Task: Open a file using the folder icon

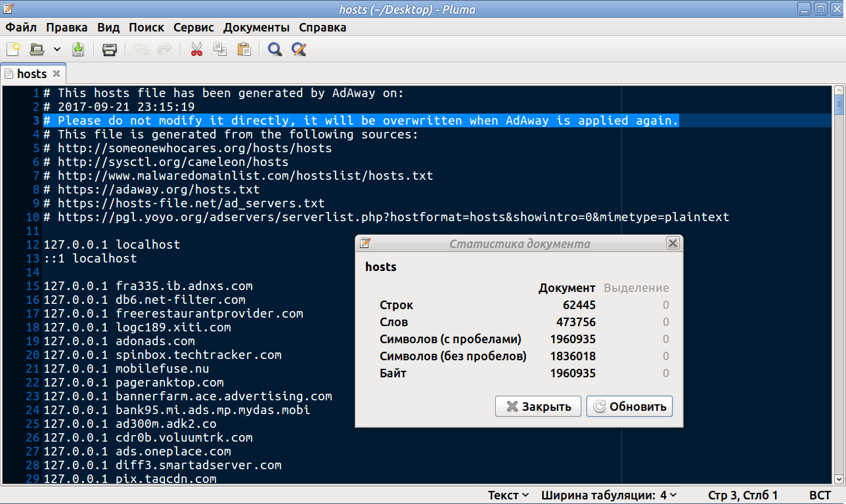Action: [x=37, y=49]
